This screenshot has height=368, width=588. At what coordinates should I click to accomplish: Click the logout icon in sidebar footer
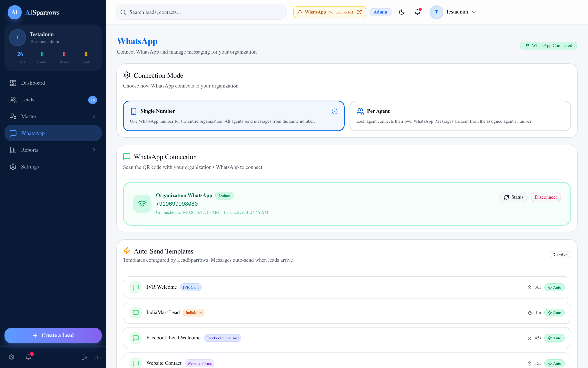84,357
